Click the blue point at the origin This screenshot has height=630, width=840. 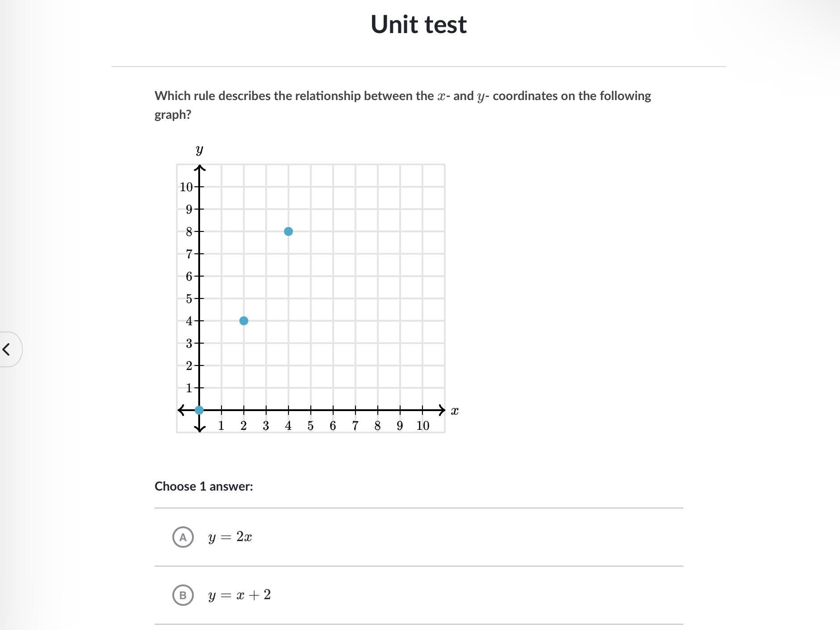[x=199, y=410]
